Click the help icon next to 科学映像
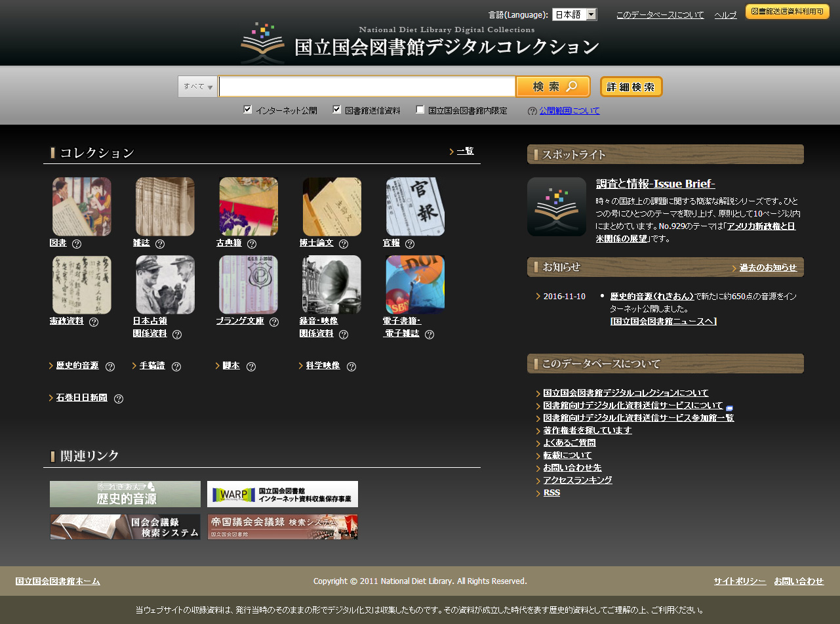840x624 pixels. pos(351,367)
